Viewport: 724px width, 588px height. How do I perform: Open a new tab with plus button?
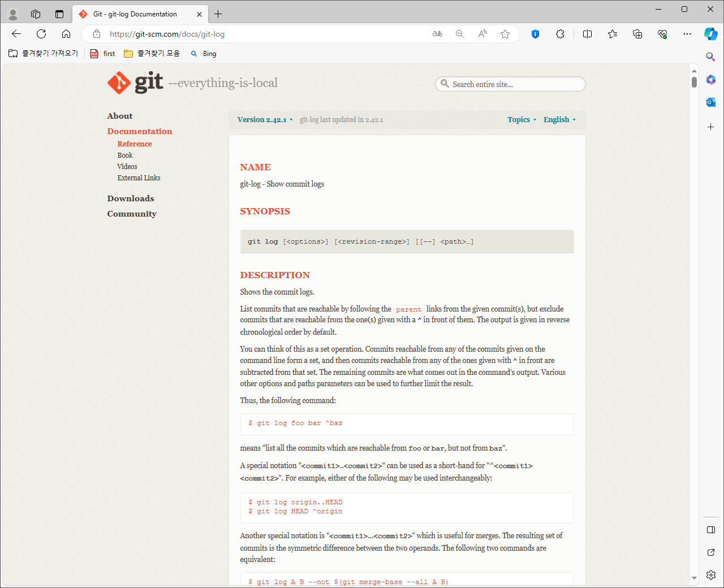(x=218, y=14)
